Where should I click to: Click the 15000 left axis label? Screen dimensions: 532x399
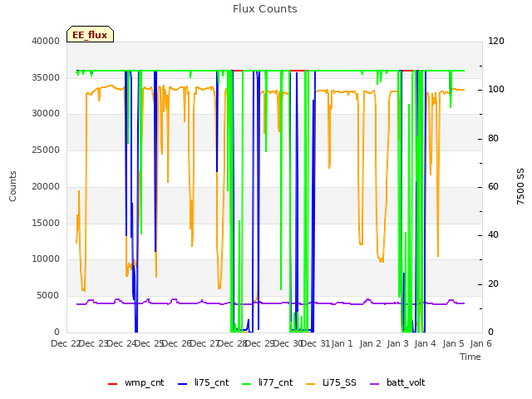click(46, 223)
